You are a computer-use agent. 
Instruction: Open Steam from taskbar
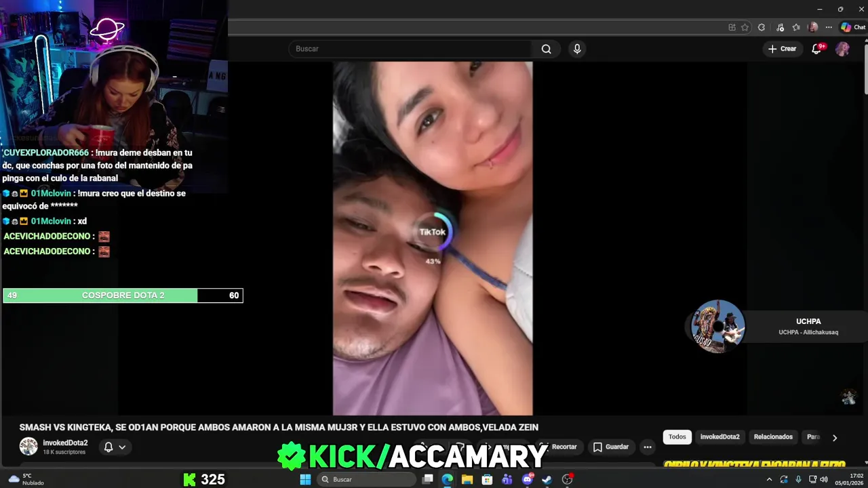point(547,479)
